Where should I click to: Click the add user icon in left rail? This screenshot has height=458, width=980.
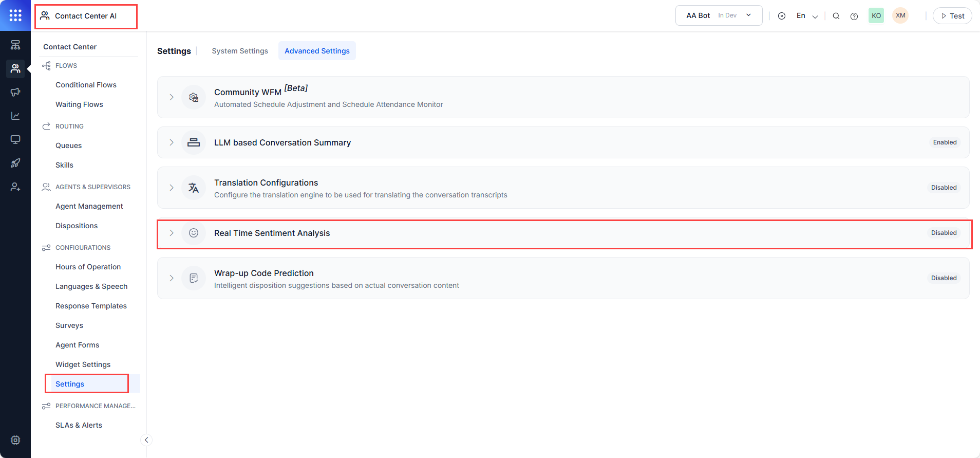(x=15, y=187)
